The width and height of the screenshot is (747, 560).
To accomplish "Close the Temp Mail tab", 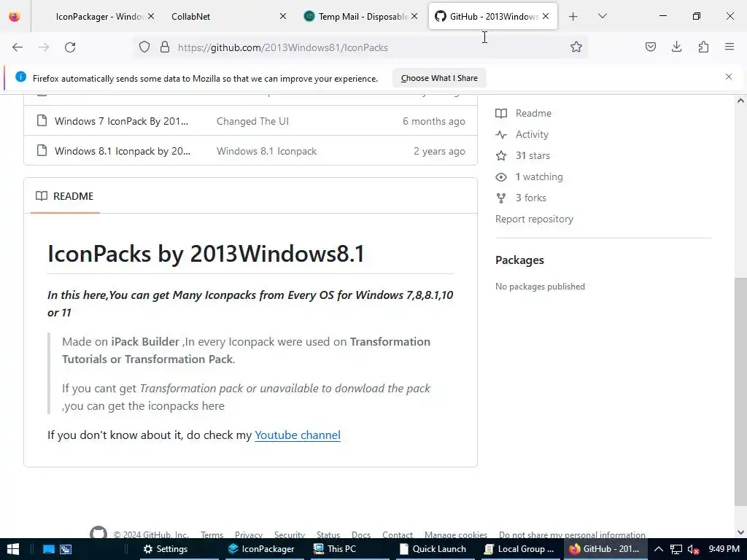I will (414, 17).
